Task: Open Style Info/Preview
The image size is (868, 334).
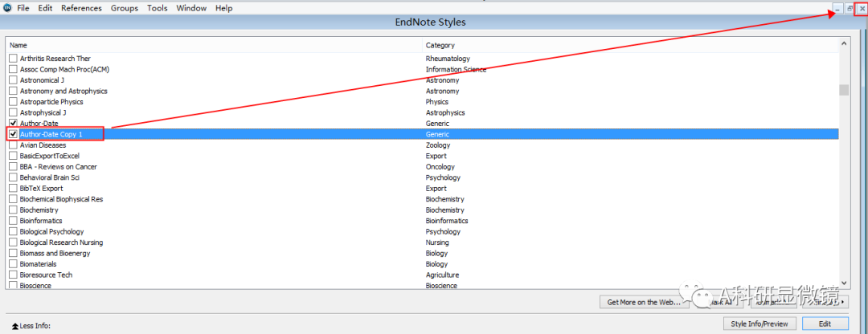Action: [x=759, y=324]
